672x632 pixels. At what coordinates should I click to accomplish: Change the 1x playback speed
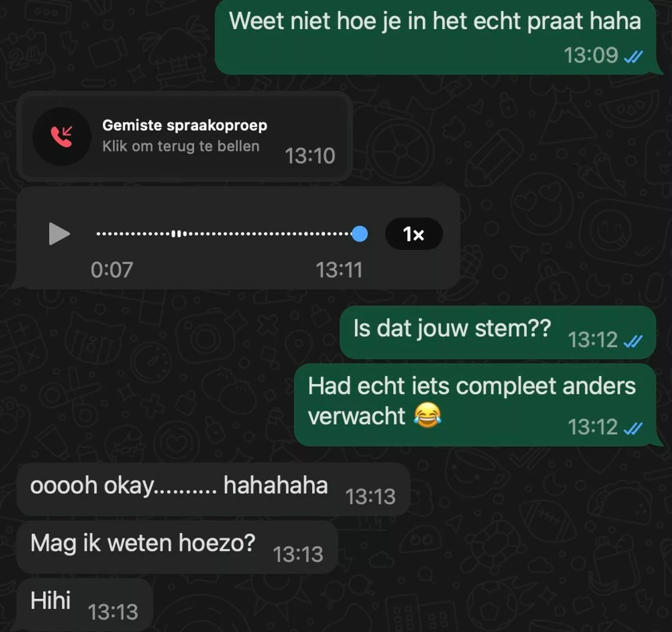pos(414,234)
